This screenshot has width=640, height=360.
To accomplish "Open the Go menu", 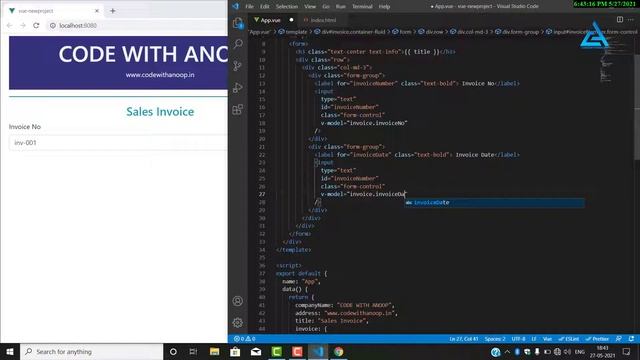I will point(326,7).
